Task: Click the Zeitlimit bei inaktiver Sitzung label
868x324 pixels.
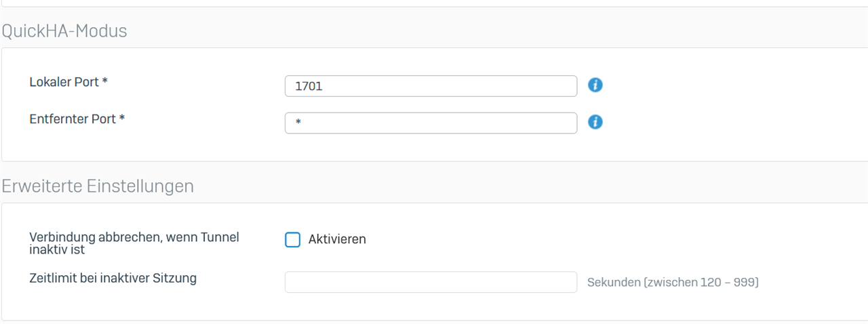Action: click(x=113, y=278)
